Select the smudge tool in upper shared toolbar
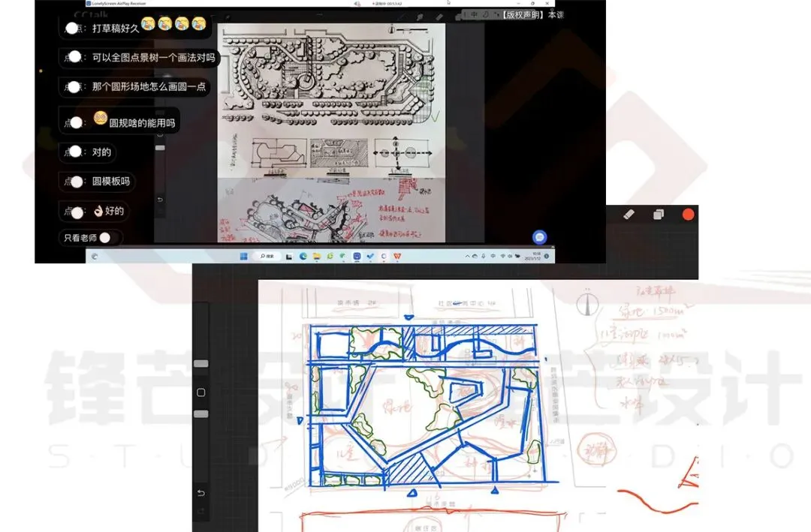 [x=420, y=17]
